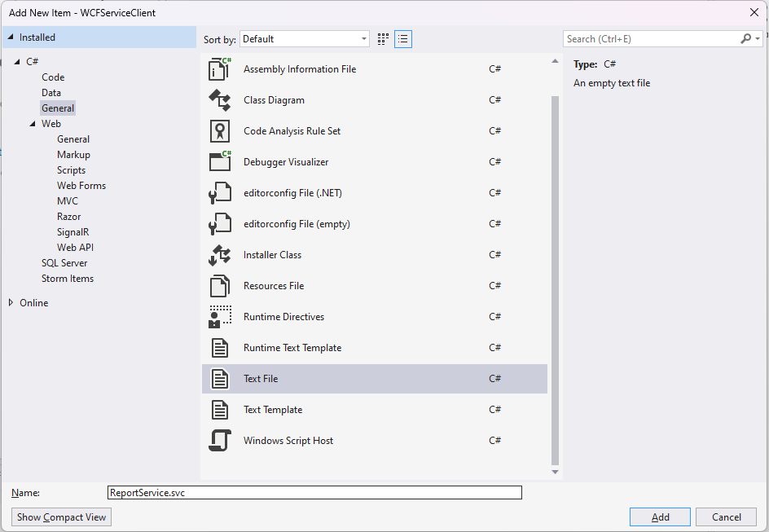Click the Code Analysis Rule Set icon
This screenshot has width=769, height=532.
(220, 131)
